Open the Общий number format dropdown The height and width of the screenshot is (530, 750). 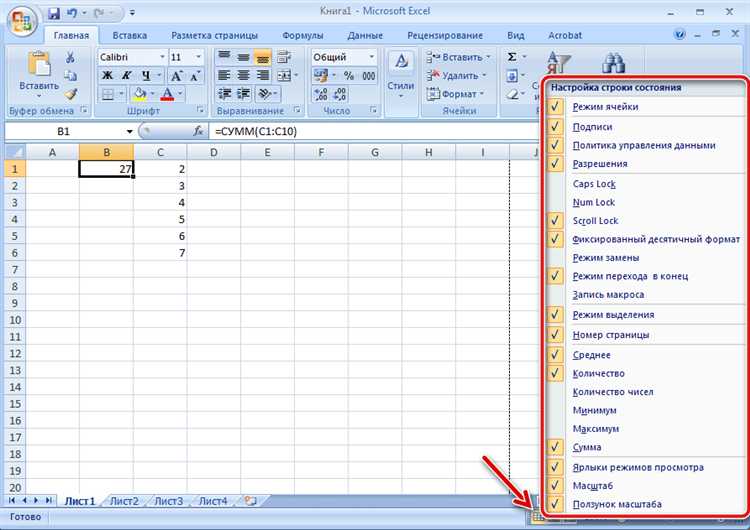click(x=371, y=57)
